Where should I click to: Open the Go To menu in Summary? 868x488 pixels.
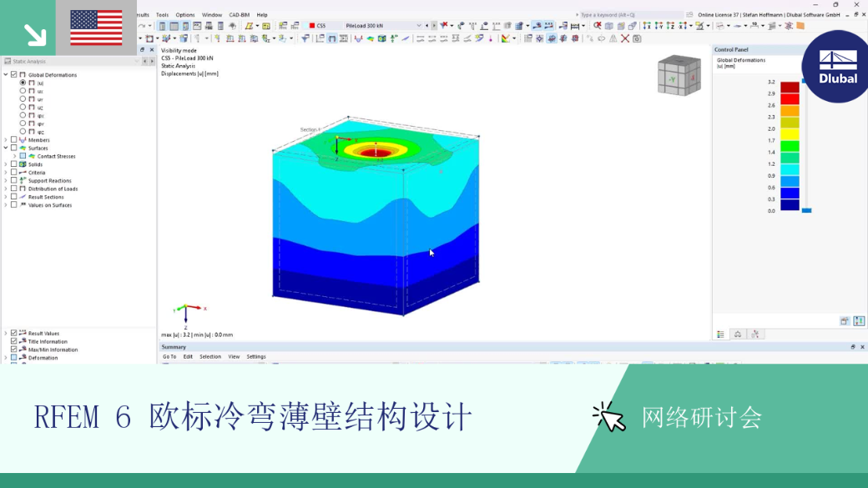pos(169,357)
